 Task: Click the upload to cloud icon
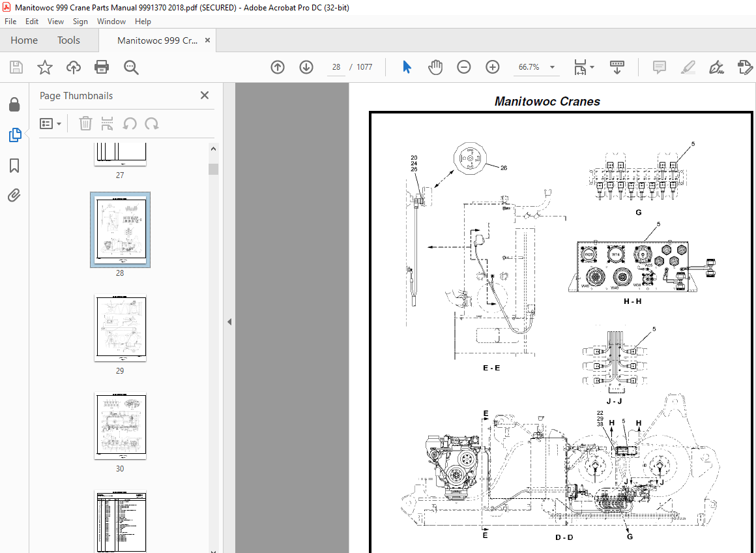[x=73, y=67]
